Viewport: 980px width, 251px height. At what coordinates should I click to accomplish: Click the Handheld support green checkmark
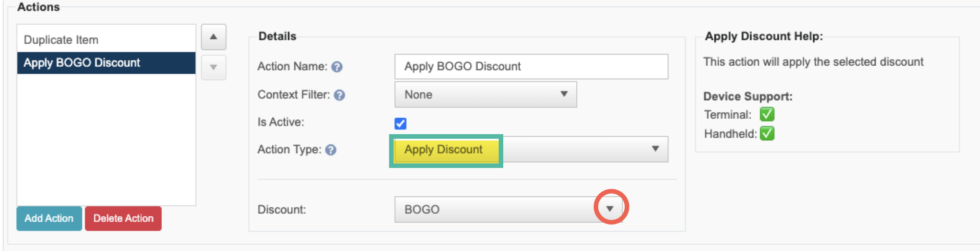click(767, 134)
